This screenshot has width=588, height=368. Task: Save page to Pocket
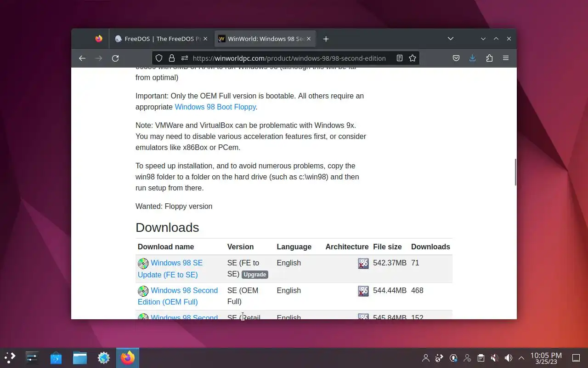point(456,58)
